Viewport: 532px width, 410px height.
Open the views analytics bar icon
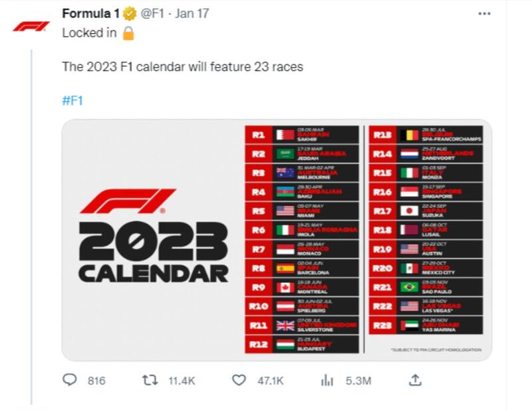click(327, 380)
